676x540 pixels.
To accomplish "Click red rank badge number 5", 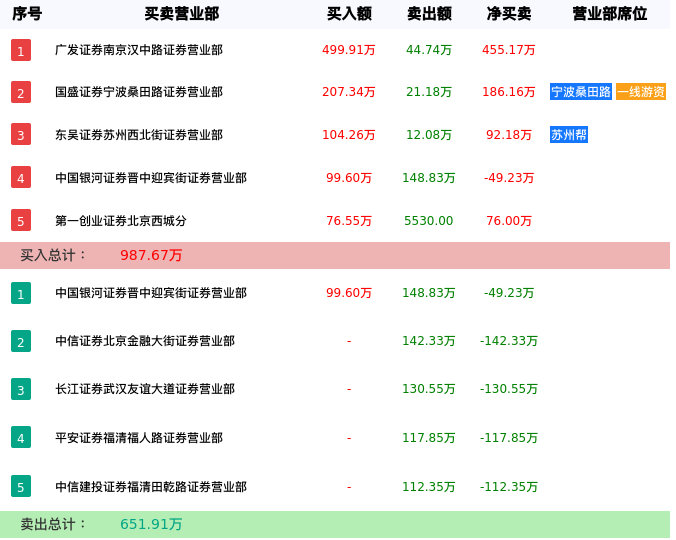I will tap(21, 220).
